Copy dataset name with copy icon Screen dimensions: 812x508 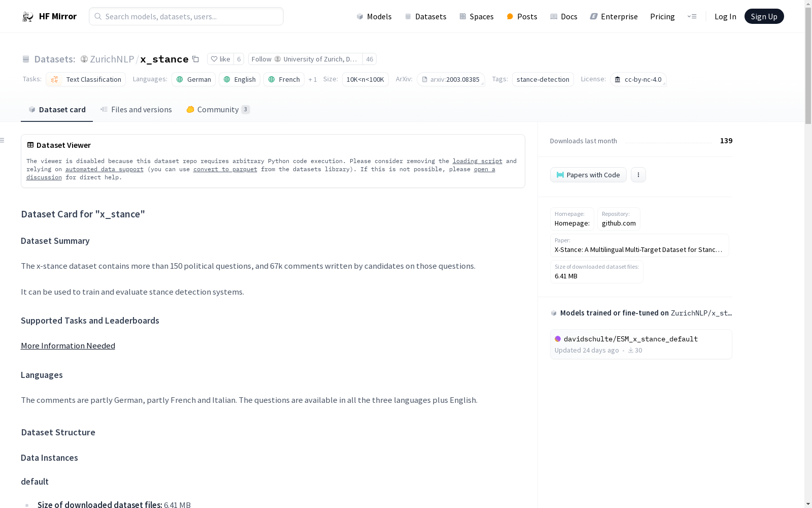[195, 59]
